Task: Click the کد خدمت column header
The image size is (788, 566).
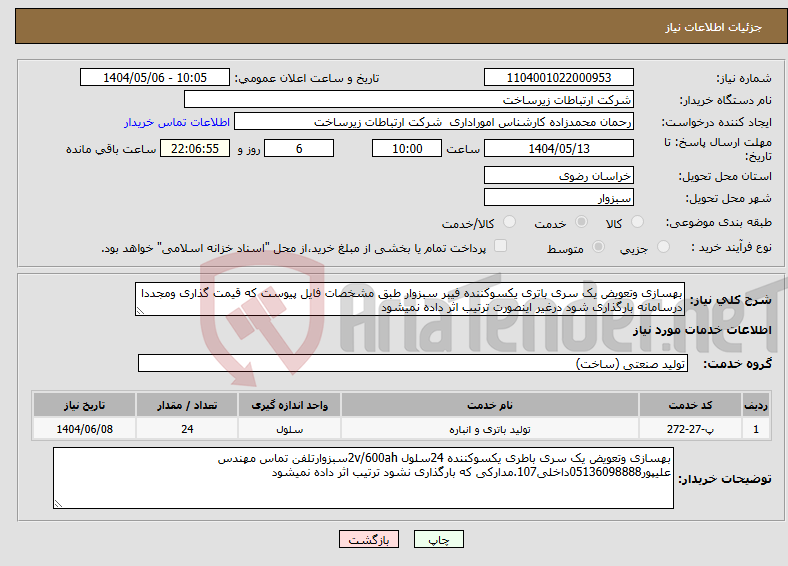Action: 691,405
